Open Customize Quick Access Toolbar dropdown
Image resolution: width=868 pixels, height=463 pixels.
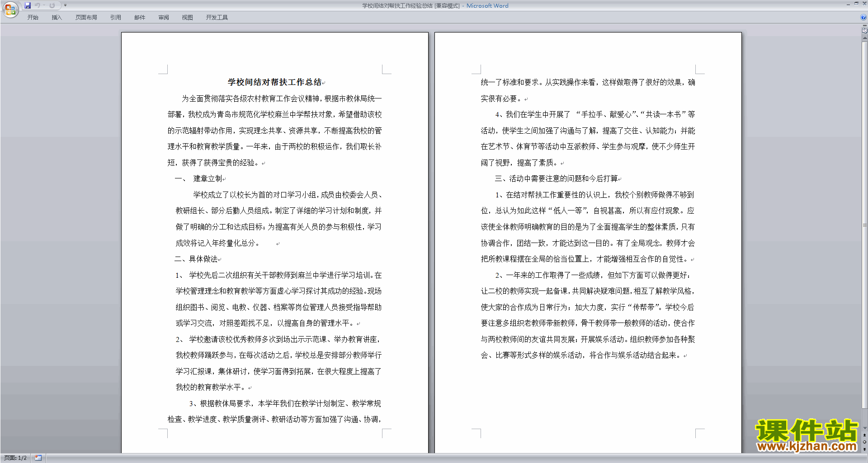coord(65,5)
